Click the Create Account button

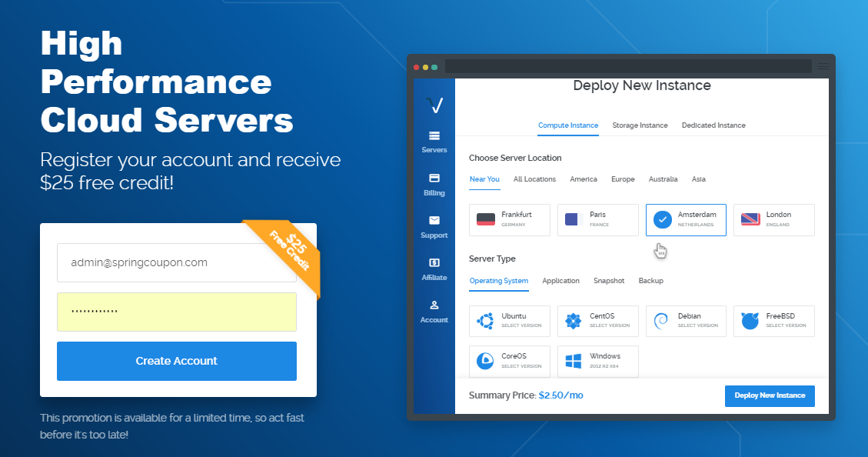[x=177, y=361]
